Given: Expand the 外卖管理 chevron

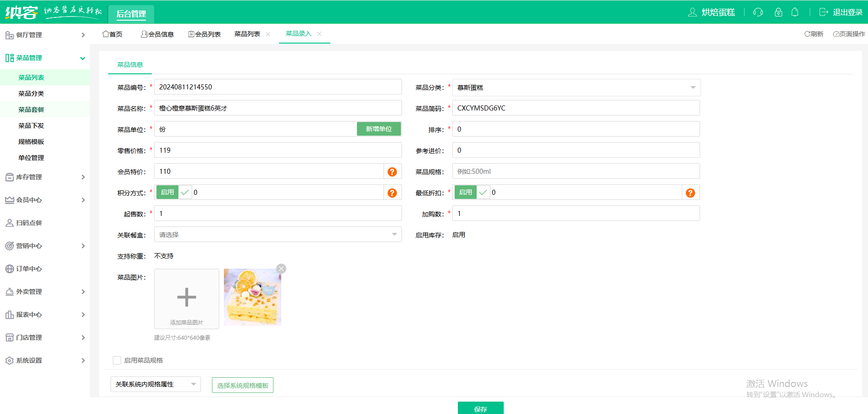Looking at the screenshot, I should point(83,292).
